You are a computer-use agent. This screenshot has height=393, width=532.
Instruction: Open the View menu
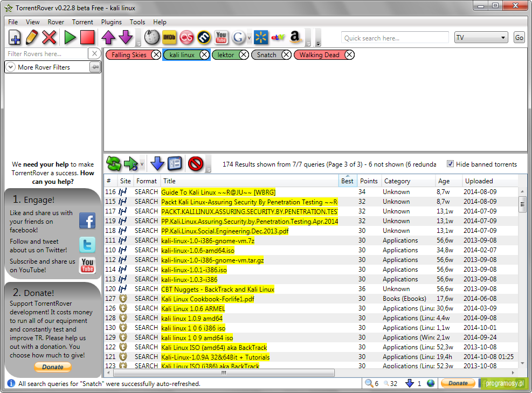pos(32,22)
